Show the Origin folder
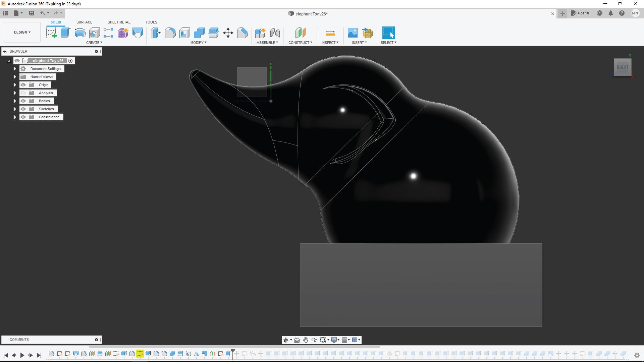This screenshot has height=362, width=644. click(23, 85)
